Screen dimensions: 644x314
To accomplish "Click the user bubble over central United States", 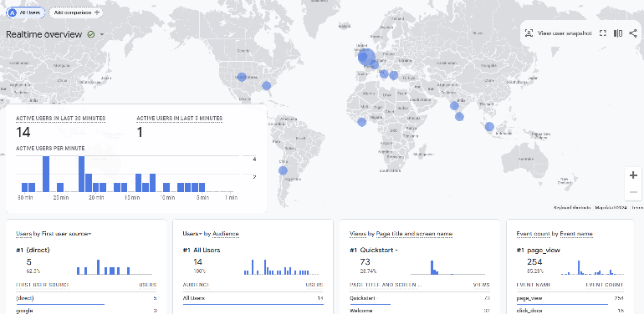I will click(x=242, y=77).
